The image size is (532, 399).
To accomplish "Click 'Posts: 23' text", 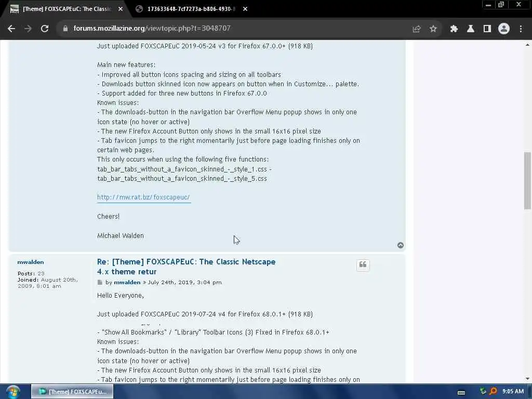I will (x=31, y=273).
